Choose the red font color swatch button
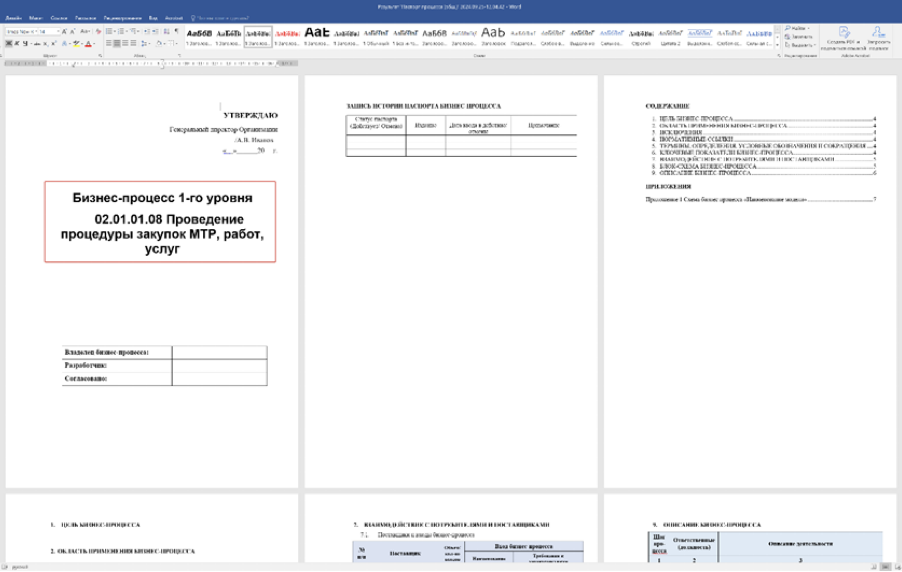 tap(89, 44)
